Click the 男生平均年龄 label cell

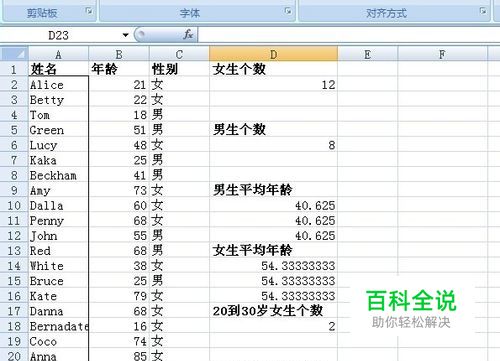pyautogui.click(x=273, y=190)
